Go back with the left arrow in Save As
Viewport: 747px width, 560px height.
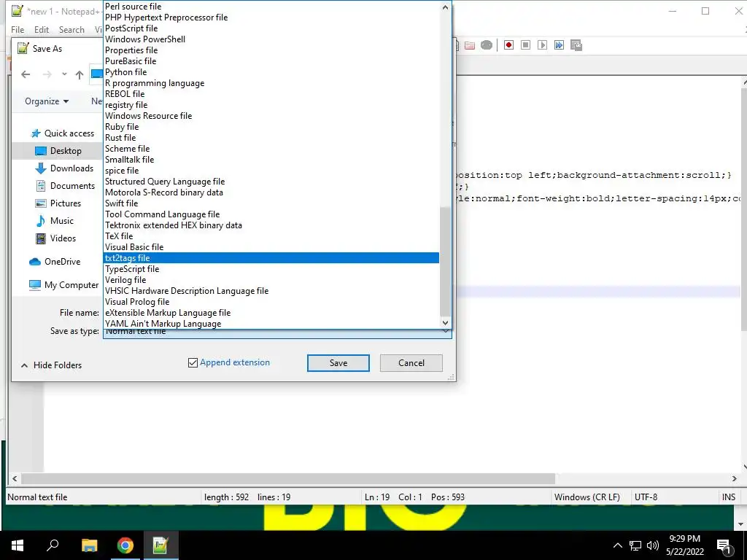(x=26, y=74)
